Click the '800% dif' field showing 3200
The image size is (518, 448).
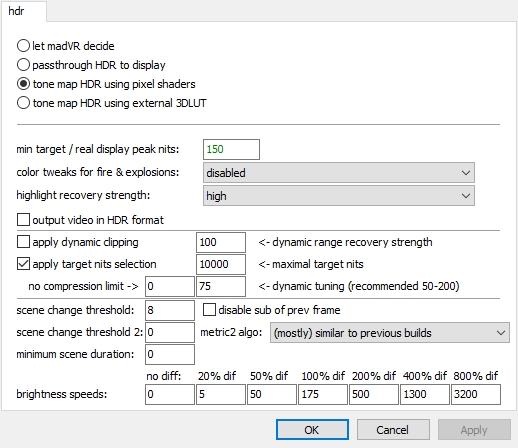pos(476,394)
